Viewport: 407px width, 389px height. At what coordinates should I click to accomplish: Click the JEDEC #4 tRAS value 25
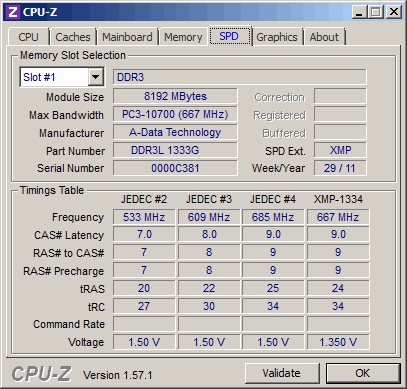[273, 288]
